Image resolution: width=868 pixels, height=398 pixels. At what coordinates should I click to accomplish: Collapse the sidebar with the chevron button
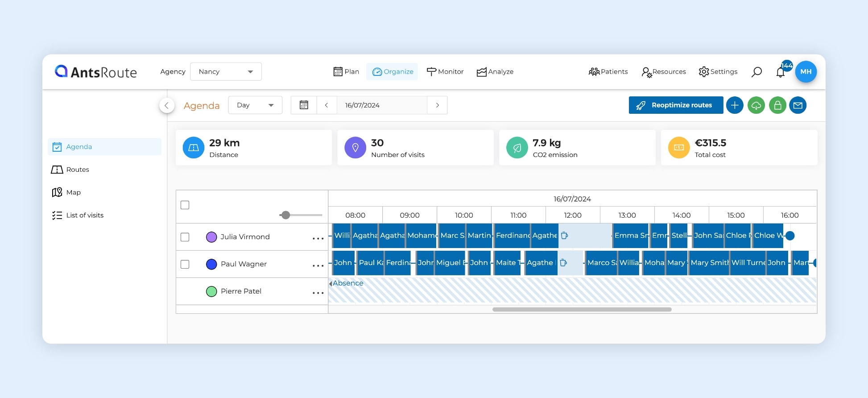coord(167,105)
